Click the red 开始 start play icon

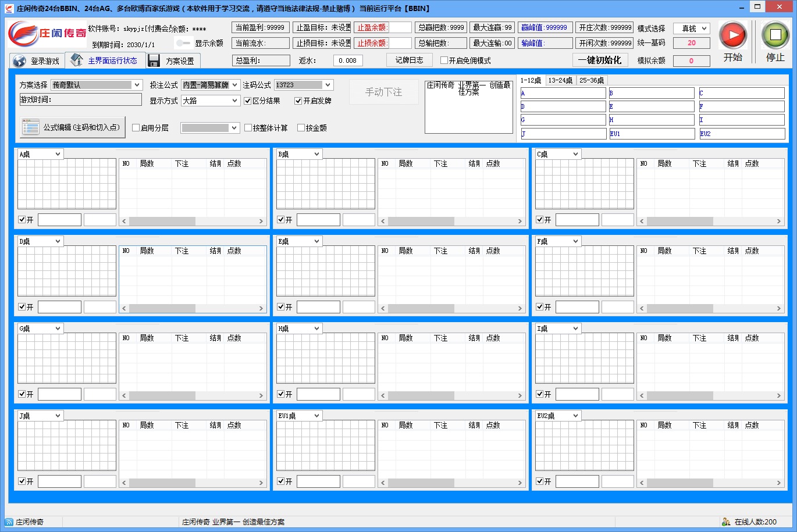[x=732, y=35]
